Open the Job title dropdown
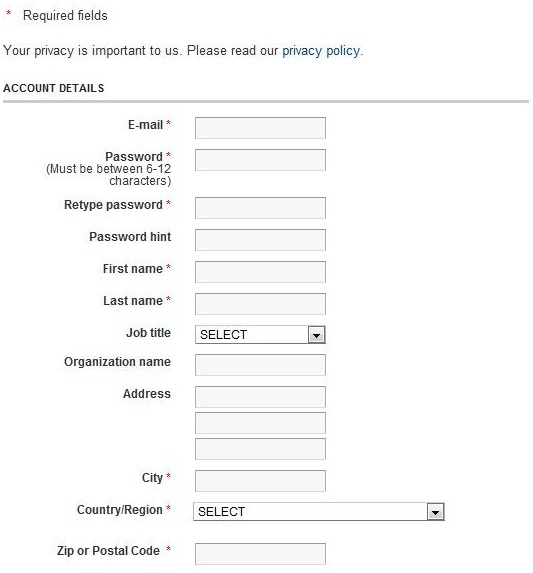Viewport: 533px width, 573px height. (x=260, y=334)
